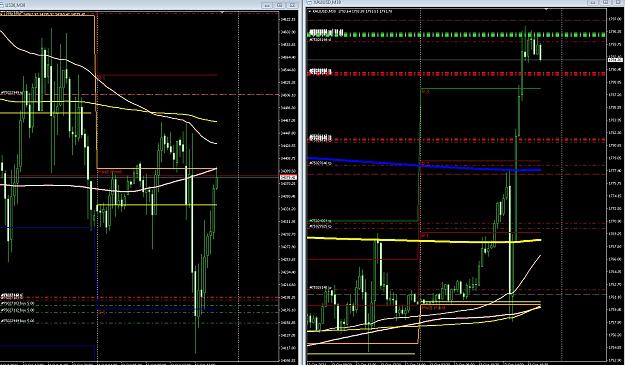Restore the XAUUSD chart window size

(x=605, y=2)
